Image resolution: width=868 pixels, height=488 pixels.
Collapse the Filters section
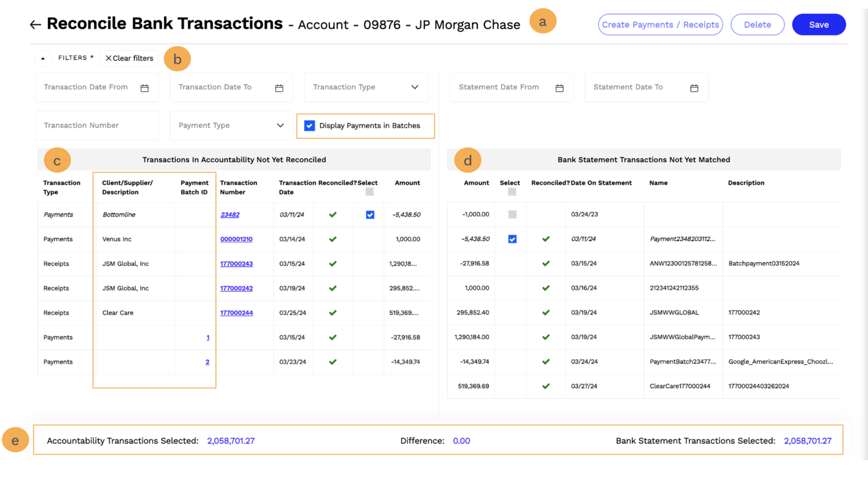click(x=43, y=58)
